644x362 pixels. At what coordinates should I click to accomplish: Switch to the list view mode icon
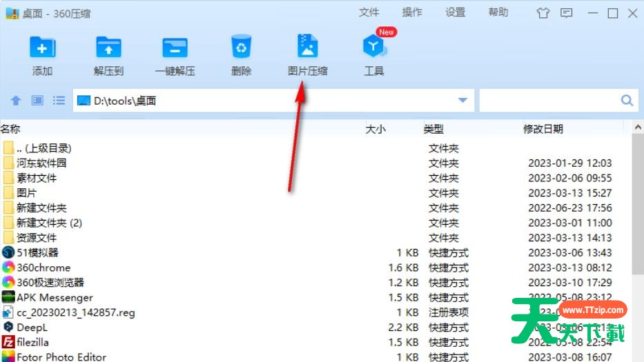[59, 101]
